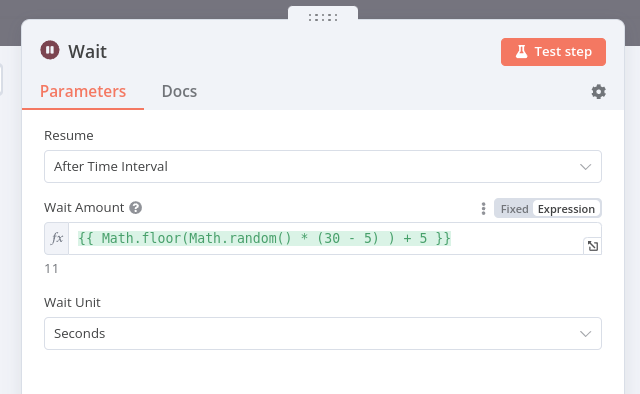640x394 pixels.
Task: Click the fx expression icon
Action: point(57,238)
